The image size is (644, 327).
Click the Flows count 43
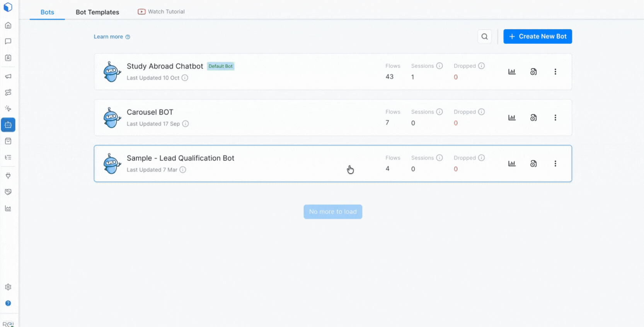point(389,77)
